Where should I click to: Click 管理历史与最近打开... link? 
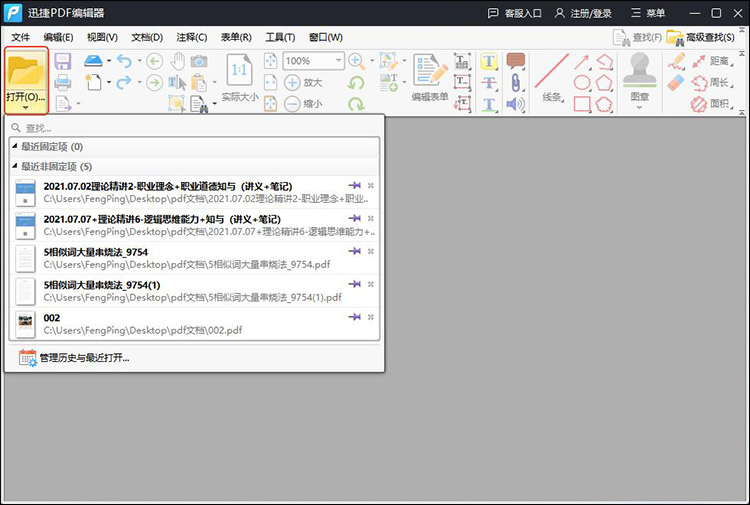[75, 358]
